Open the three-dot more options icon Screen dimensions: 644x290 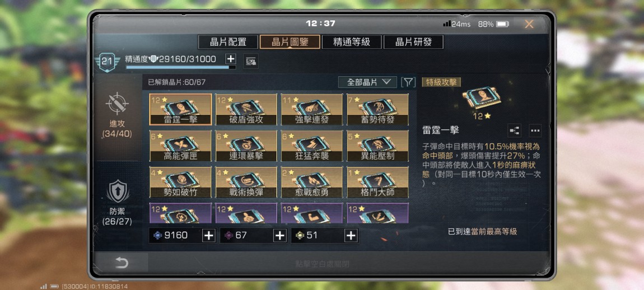click(535, 130)
